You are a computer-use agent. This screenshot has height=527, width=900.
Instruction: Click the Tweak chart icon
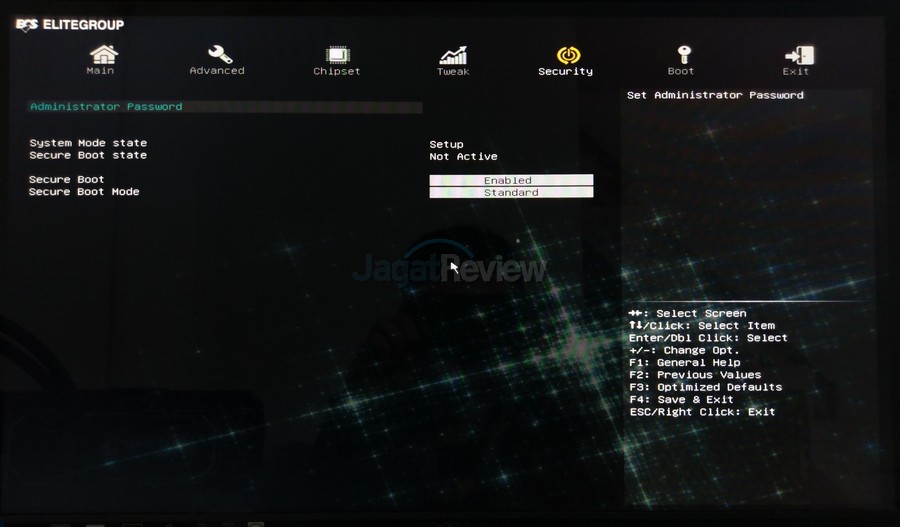coord(453,54)
